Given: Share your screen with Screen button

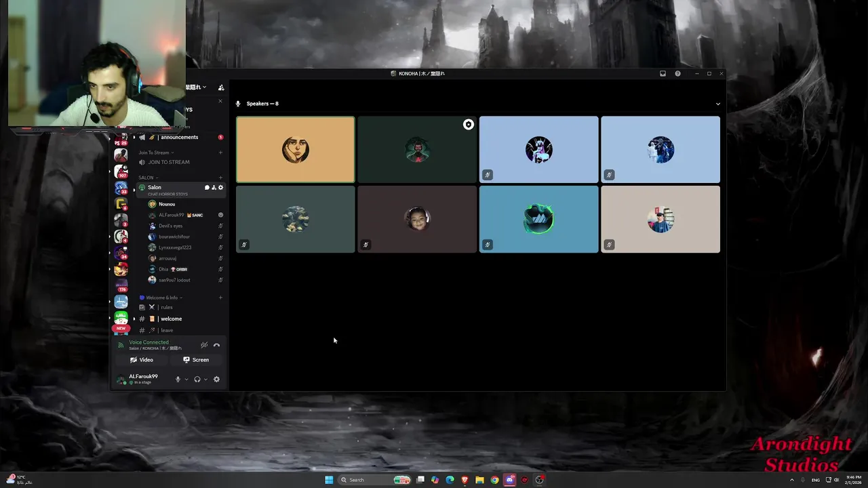Looking at the screenshot, I should pos(196,360).
